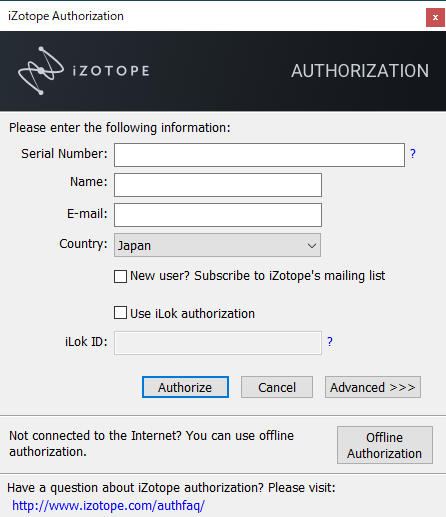Click the Serial Number help question mark
The height and width of the screenshot is (517, 446).
413,154
